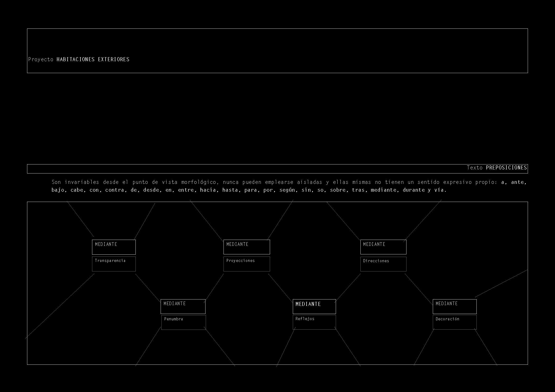Click 'Son invariables' at paragraph beginning
Image resolution: width=555 pixels, height=392 pixels.
pyautogui.click(x=75, y=182)
